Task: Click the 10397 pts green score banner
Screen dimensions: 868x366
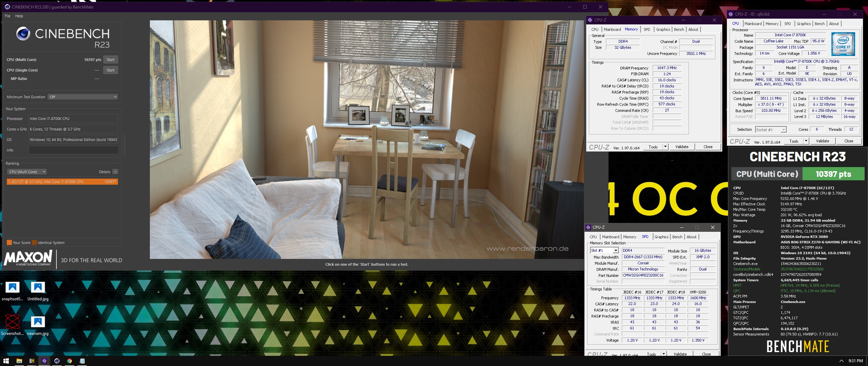Action: point(833,174)
